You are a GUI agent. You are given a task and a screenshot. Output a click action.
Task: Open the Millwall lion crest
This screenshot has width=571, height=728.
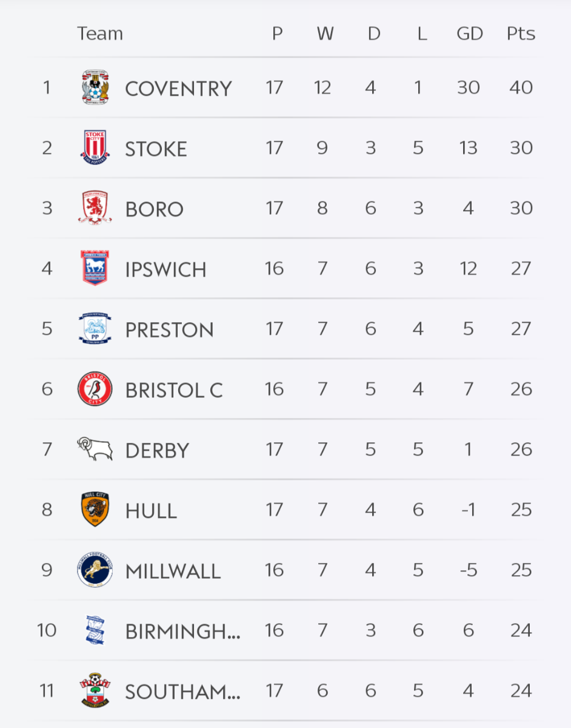(95, 570)
